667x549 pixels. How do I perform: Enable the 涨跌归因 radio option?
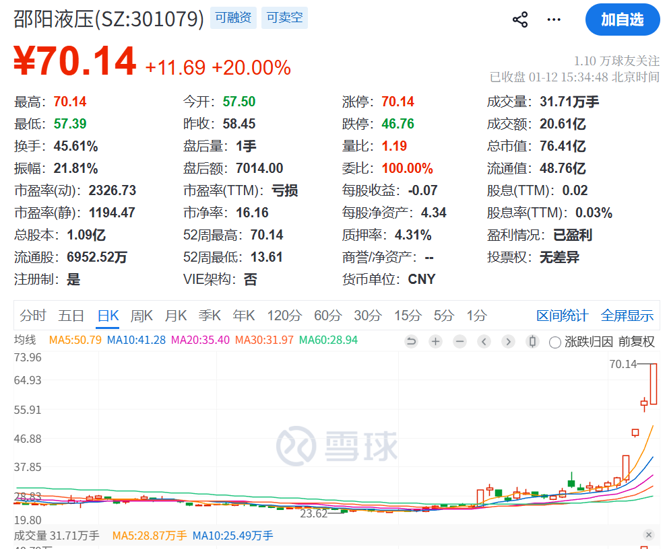click(552, 342)
